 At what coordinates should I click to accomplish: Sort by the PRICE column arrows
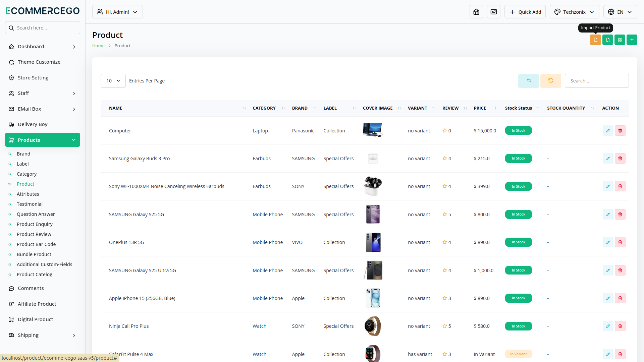point(497,108)
